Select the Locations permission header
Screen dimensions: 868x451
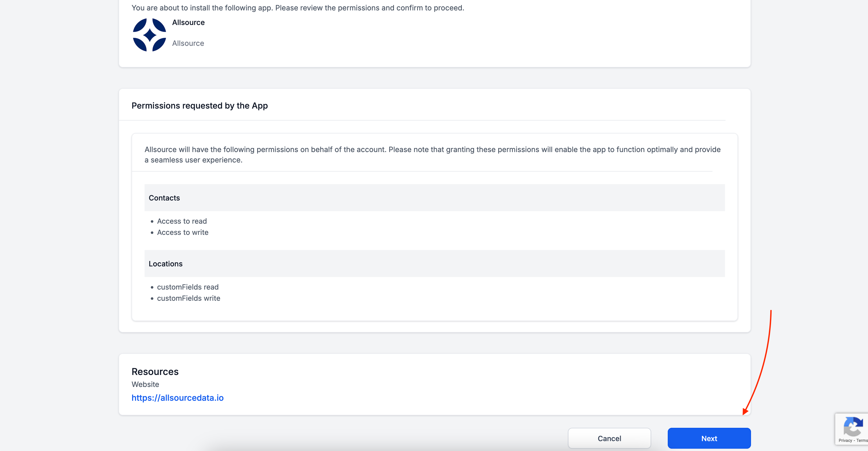tap(165, 264)
